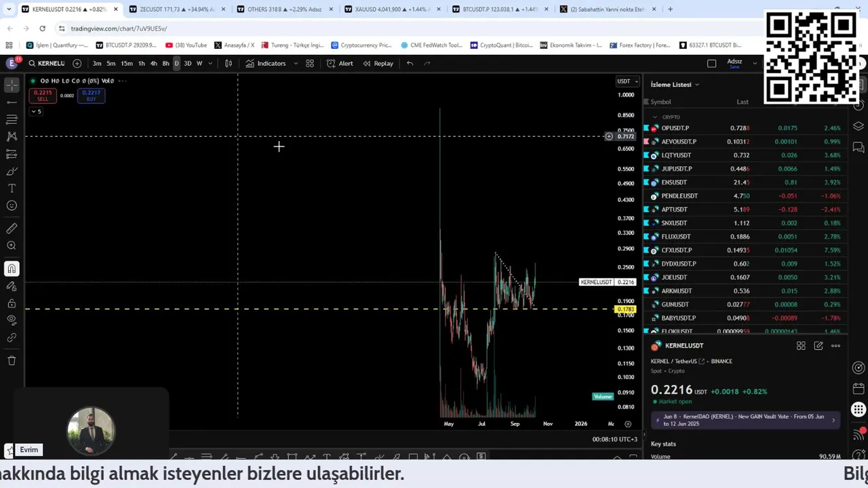Switch to 4h timeframe
The height and width of the screenshot is (488, 868).
tap(153, 63)
